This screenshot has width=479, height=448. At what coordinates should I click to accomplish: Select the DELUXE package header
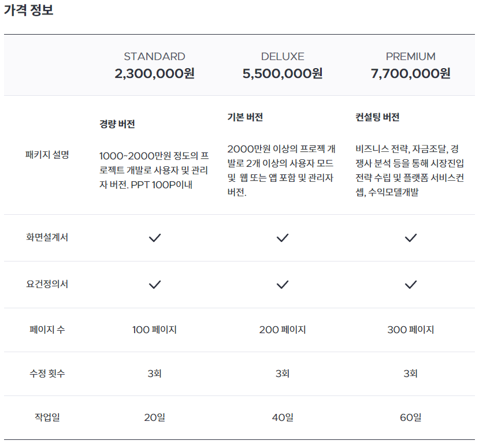[283, 57]
